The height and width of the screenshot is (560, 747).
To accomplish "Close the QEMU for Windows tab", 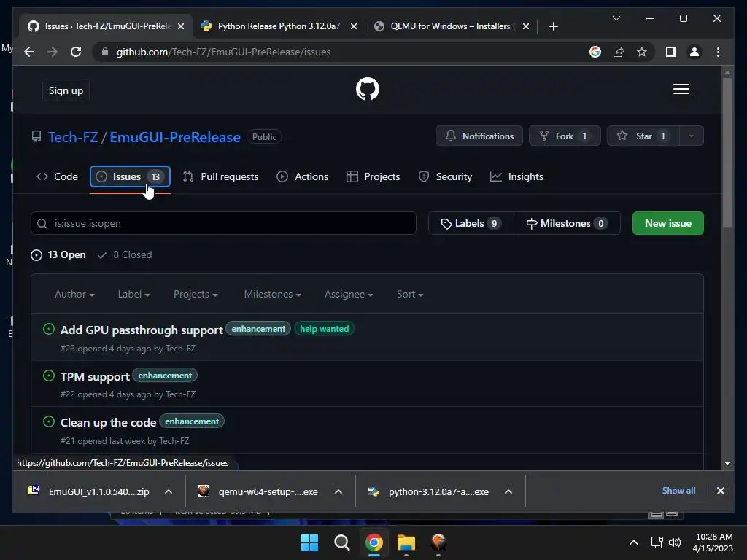I will coord(525,26).
